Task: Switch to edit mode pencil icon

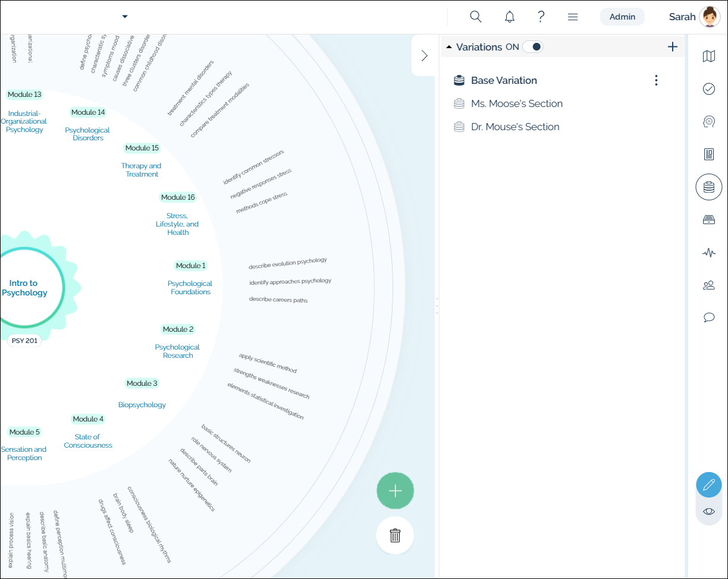Action: [708, 485]
